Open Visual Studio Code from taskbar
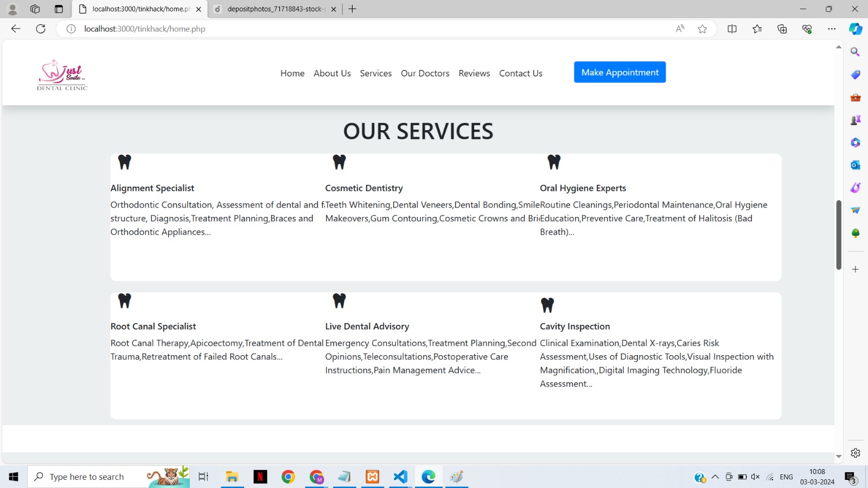The width and height of the screenshot is (868, 488). [400, 477]
